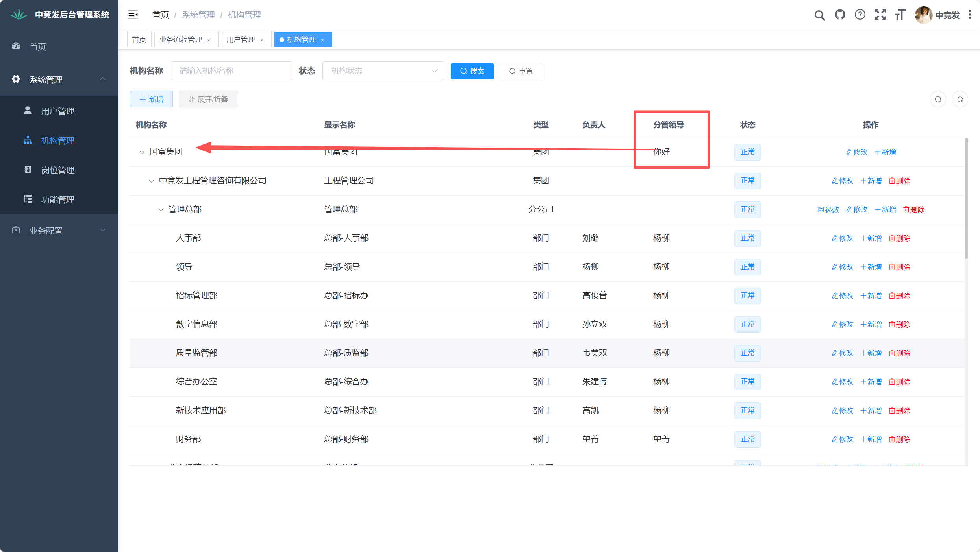Open 岗位管理 in the sidebar
980x552 pixels.
coord(58,170)
